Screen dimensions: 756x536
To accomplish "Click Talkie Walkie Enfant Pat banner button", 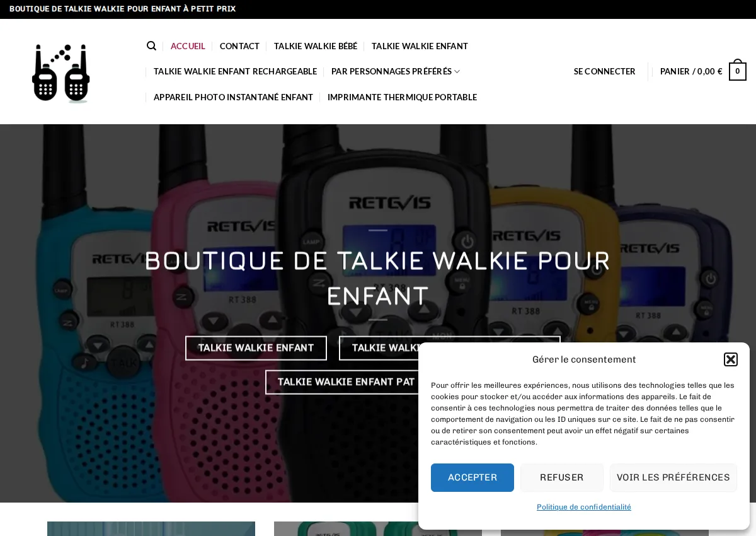I will click(x=342, y=382).
